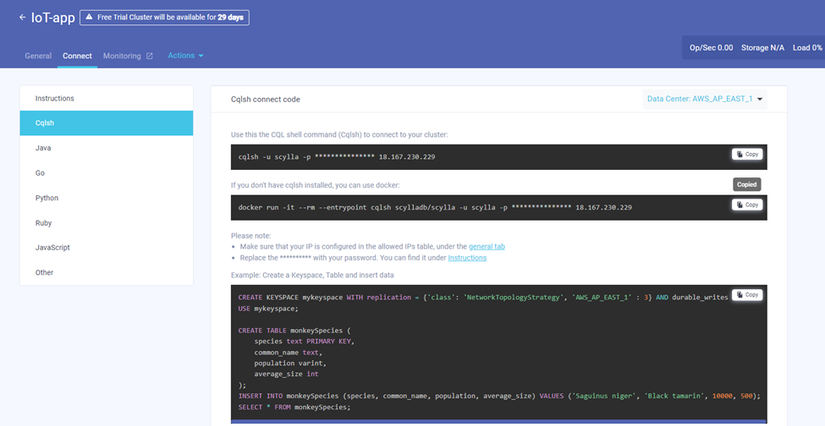825x426 pixels.
Task: Click the warning icon in the trial banner
Action: click(x=90, y=17)
